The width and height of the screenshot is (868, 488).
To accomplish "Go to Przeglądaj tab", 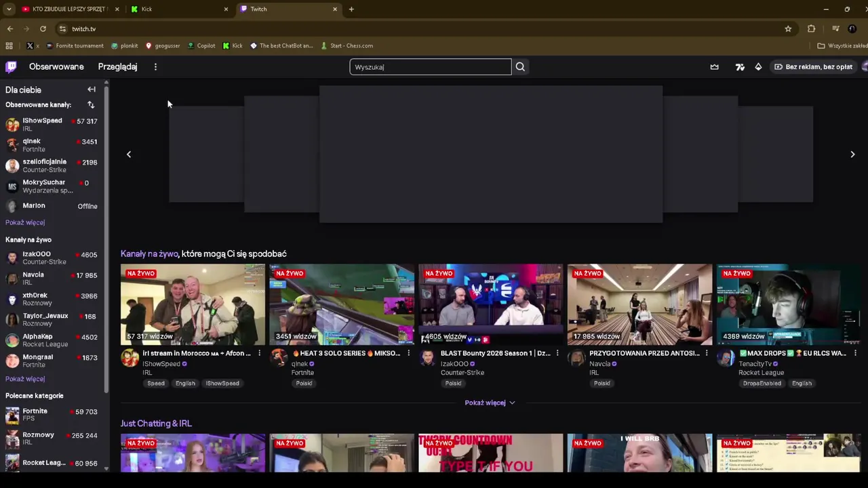I will tap(117, 66).
